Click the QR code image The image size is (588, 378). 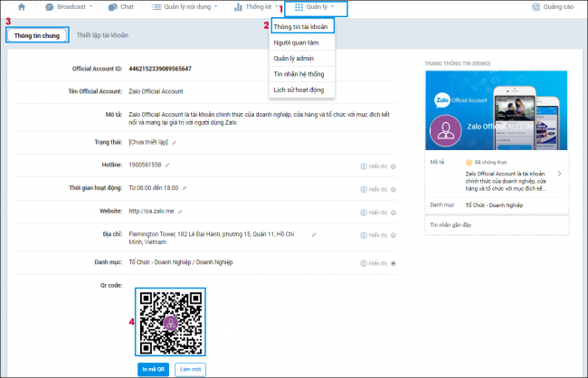170,322
